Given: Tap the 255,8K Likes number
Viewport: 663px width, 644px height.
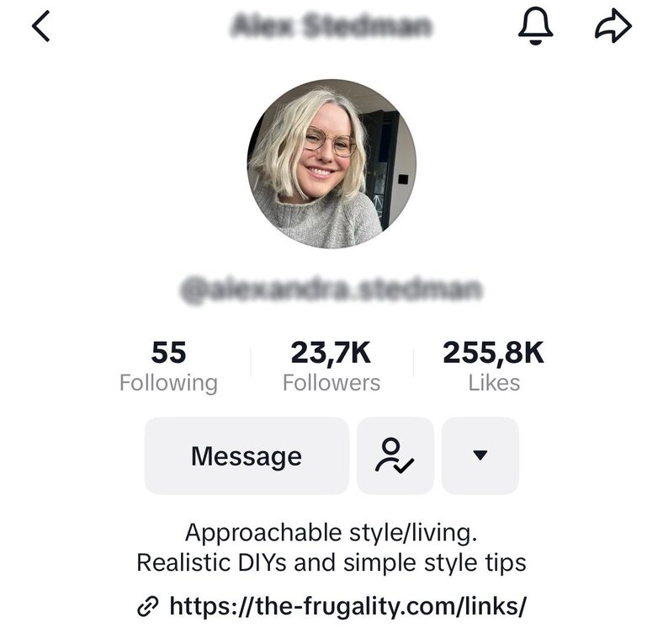Looking at the screenshot, I should pyautogui.click(x=493, y=353).
